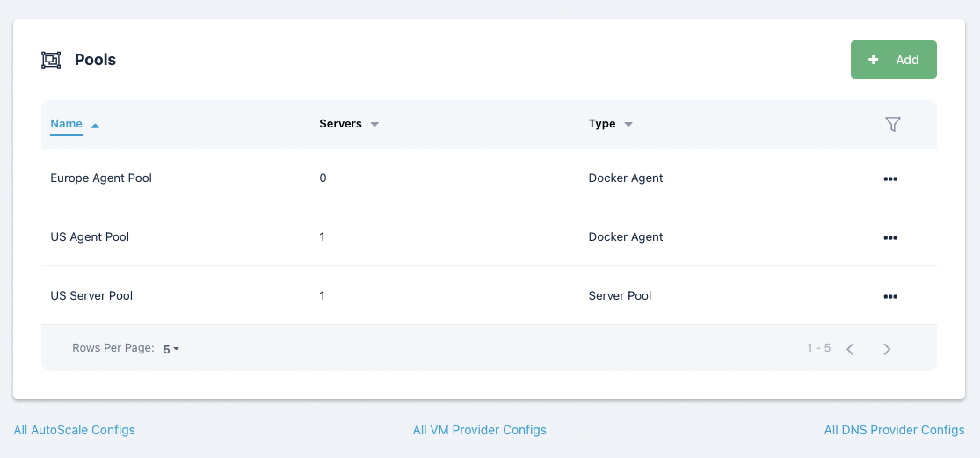Viewport: 980px width, 458px height.
Task: Sort by Servers column arrow
Action: pos(374,125)
